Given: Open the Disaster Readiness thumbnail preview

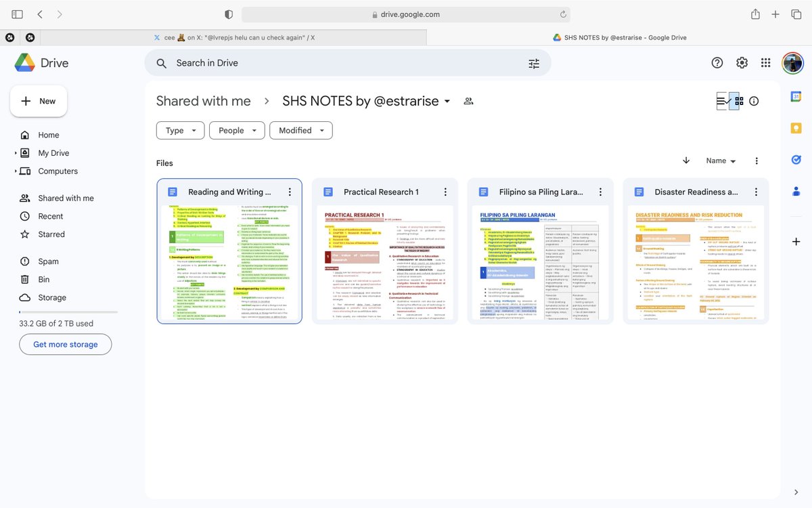Looking at the screenshot, I should (696, 263).
